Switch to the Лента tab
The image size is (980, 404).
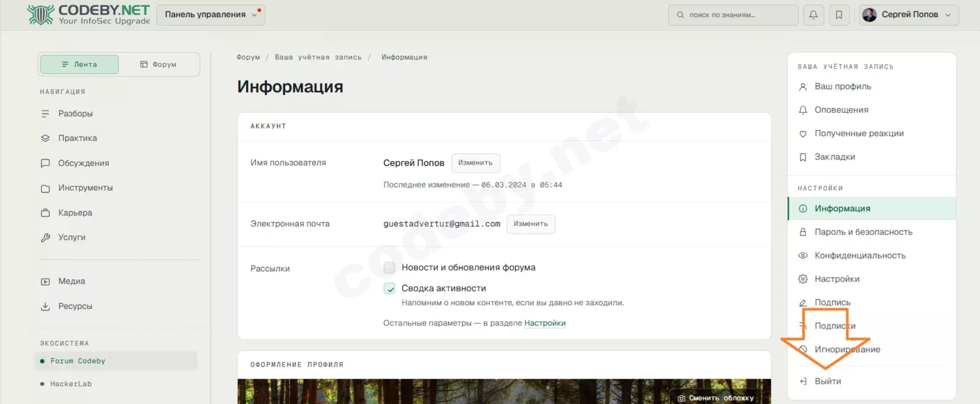(79, 64)
